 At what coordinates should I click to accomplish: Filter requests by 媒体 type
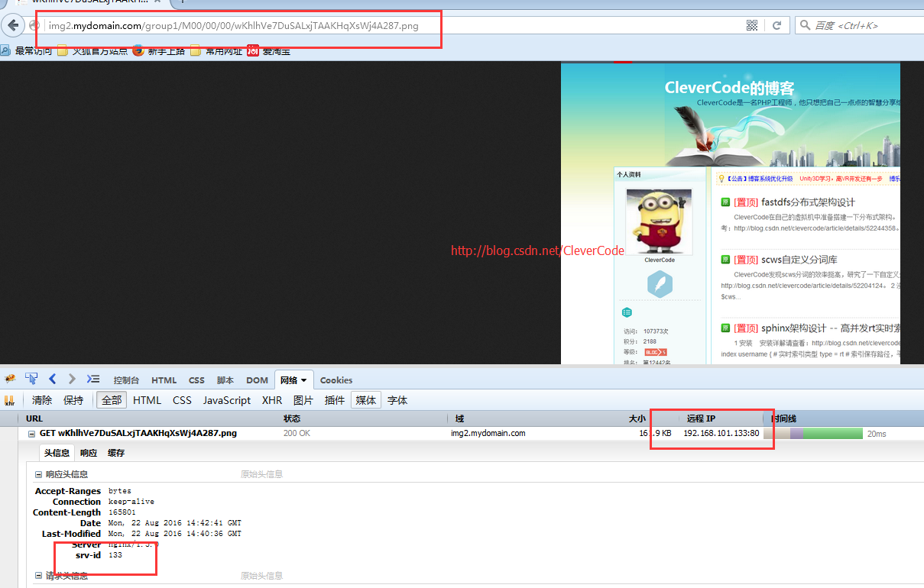(366, 400)
